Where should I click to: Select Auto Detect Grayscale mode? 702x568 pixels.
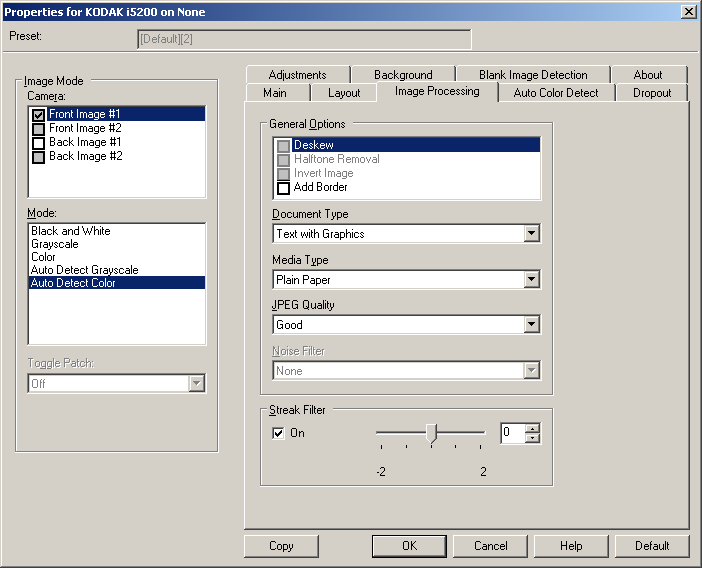(x=116, y=270)
